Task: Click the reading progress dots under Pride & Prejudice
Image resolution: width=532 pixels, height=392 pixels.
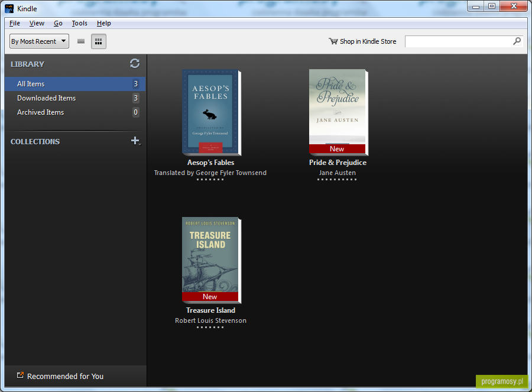Action: (x=337, y=180)
